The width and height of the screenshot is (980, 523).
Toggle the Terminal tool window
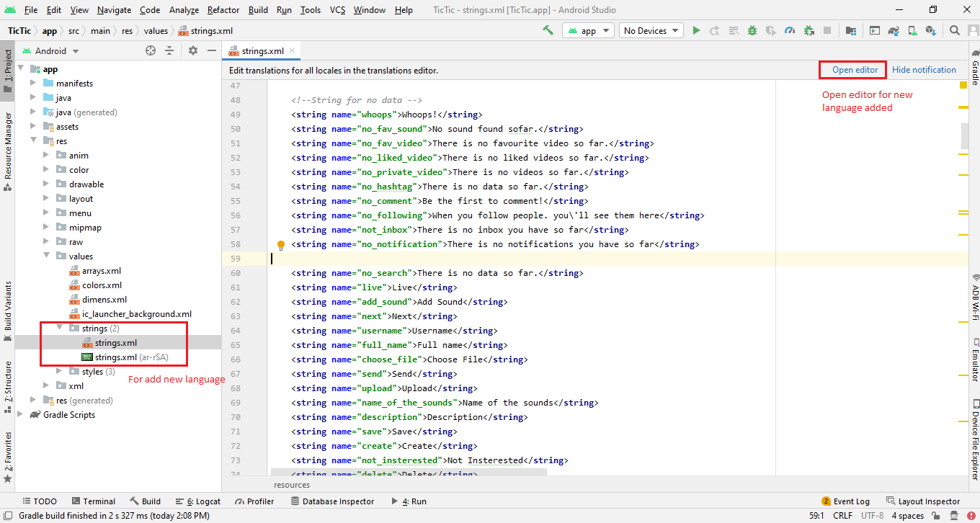click(92, 501)
